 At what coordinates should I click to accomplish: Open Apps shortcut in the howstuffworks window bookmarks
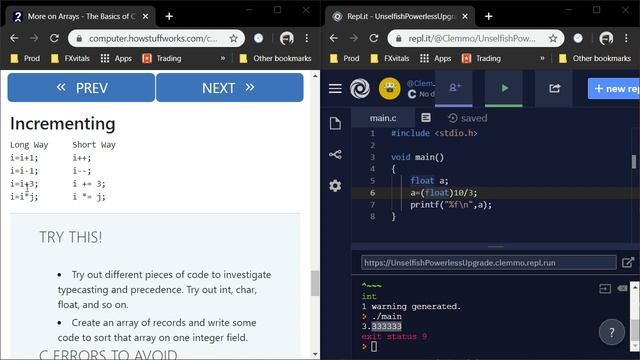pos(116,58)
